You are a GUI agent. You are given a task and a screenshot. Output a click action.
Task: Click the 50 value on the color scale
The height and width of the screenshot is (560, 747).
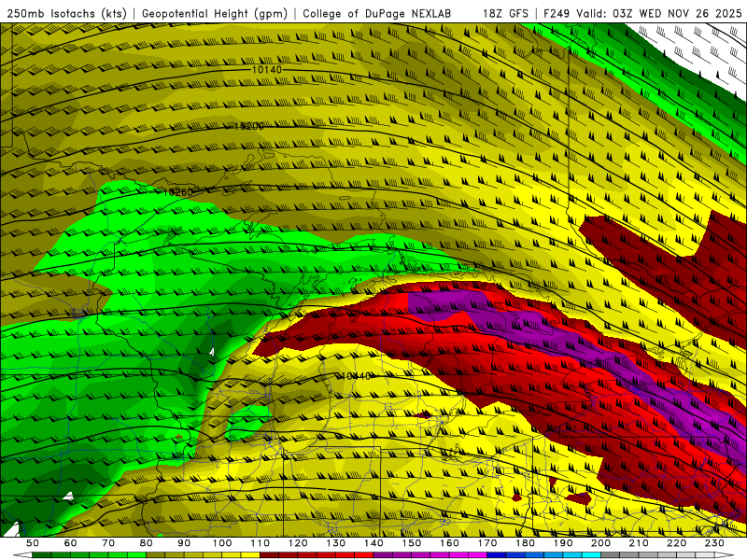(33, 543)
